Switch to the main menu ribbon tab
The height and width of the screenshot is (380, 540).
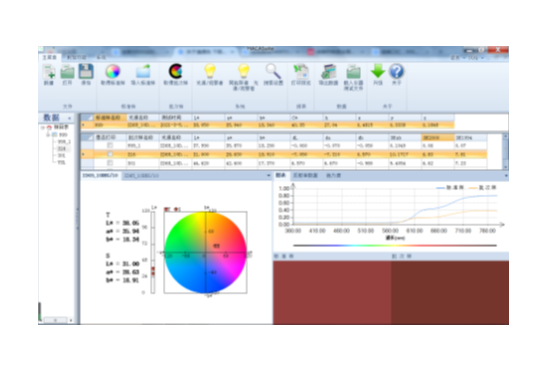point(50,57)
